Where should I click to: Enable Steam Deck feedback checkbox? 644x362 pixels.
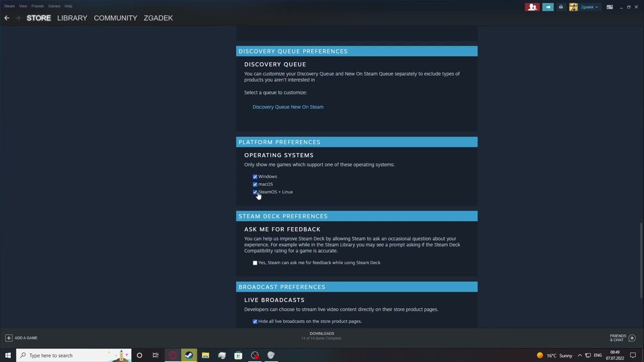point(255,263)
